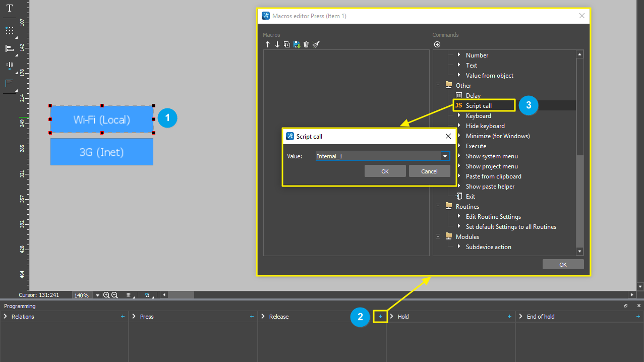
Task: Select the Text tool in left toolbar
Action: [9, 8]
